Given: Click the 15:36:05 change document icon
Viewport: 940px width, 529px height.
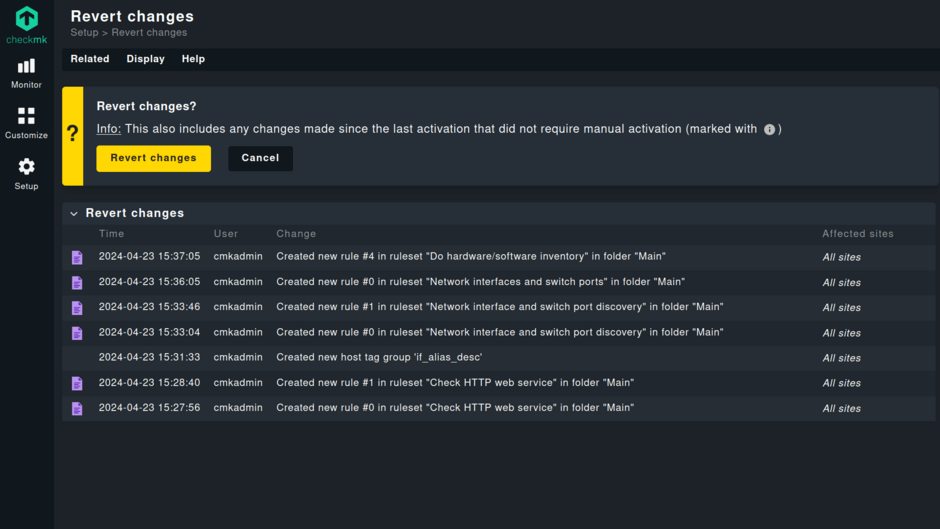Looking at the screenshot, I should point(77,283).
